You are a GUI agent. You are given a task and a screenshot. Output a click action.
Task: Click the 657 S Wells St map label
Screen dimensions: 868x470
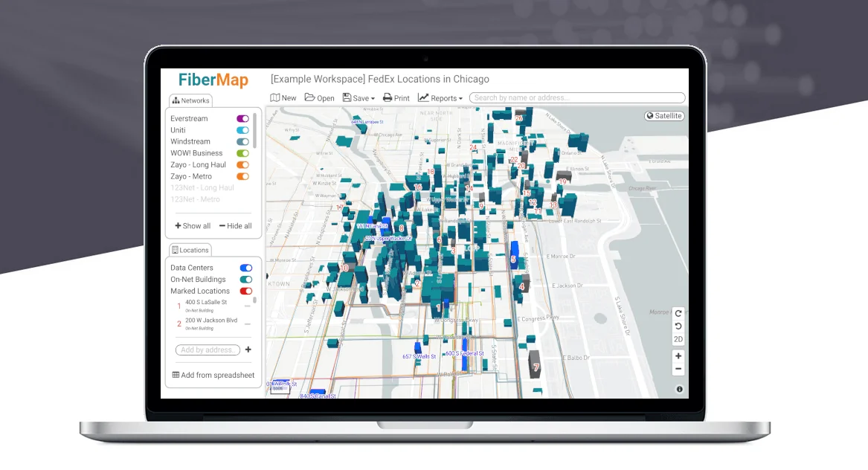(x=419, y=356)
